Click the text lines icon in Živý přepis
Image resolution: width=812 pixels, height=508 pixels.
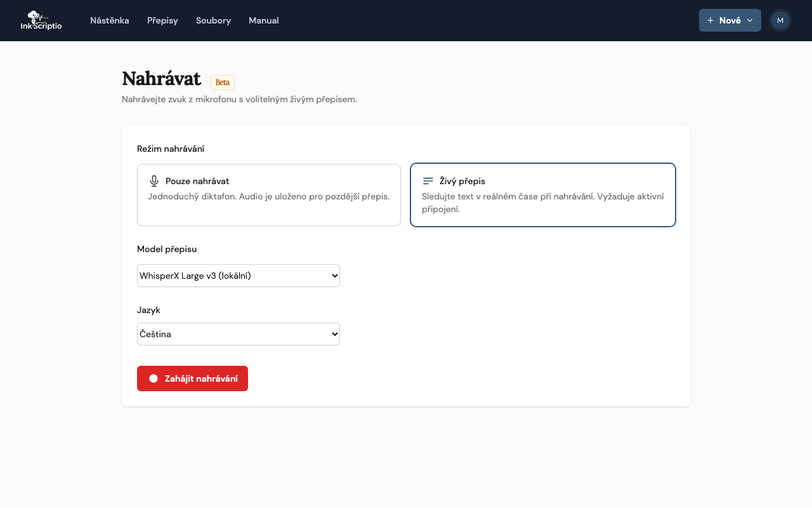click(428, 181)
